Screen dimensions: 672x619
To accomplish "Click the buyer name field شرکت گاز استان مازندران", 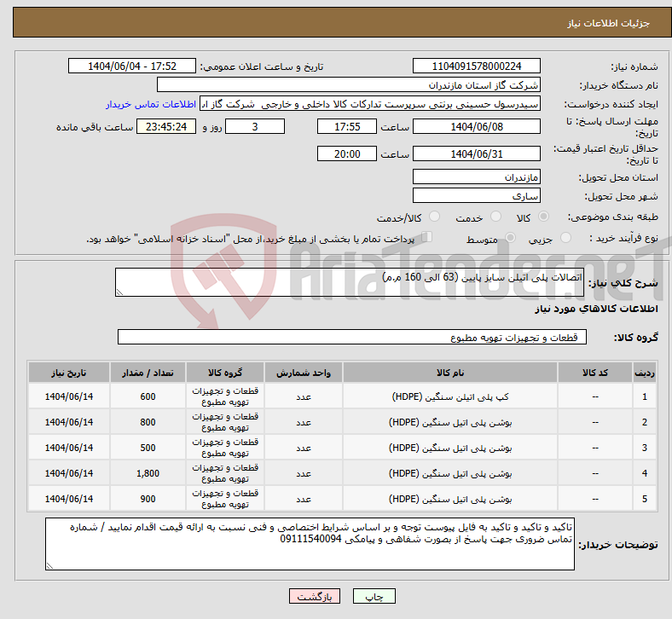I will click(349, 84).
